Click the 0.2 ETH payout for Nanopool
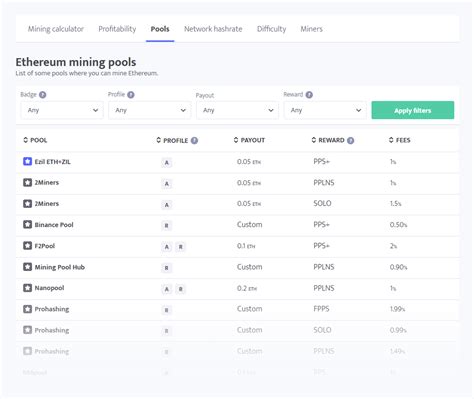The image size is (474, 399). point(247,288)
